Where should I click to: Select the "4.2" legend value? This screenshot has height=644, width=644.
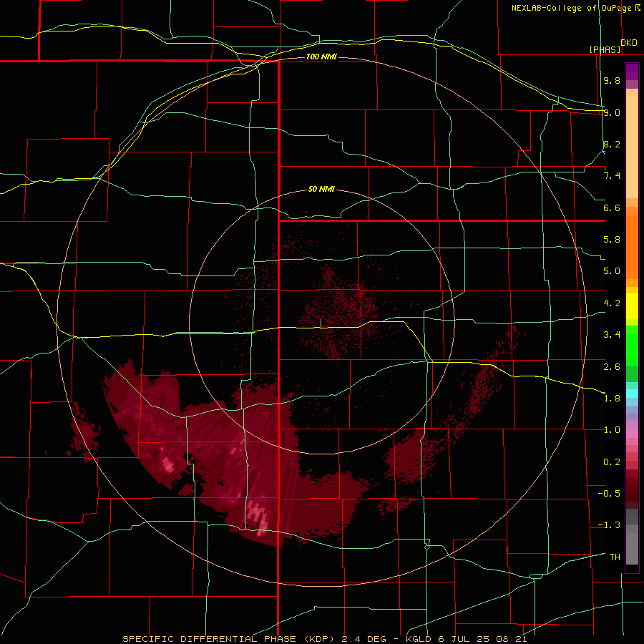point(612,303)
